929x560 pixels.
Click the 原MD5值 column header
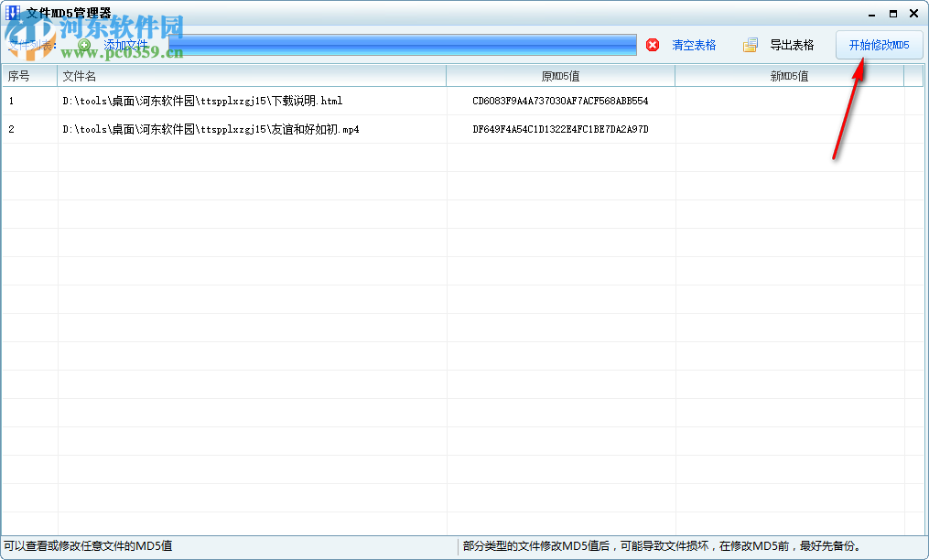click(560, 76)
